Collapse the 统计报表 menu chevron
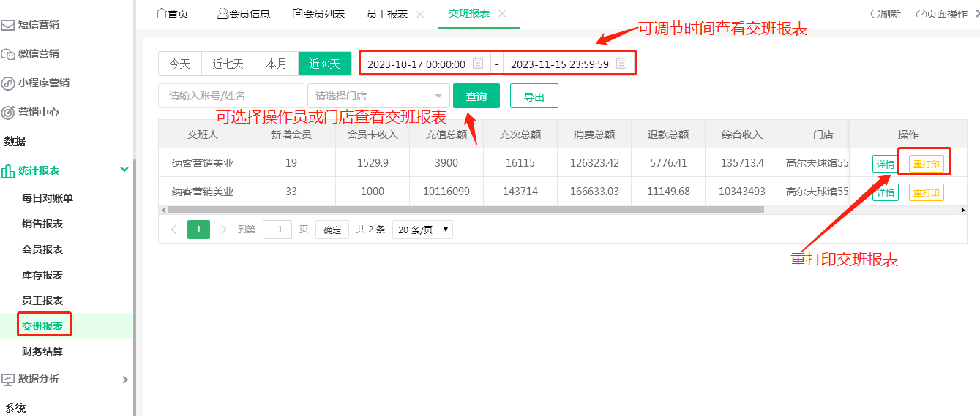 pyautogui.click(x=124, y=170)
